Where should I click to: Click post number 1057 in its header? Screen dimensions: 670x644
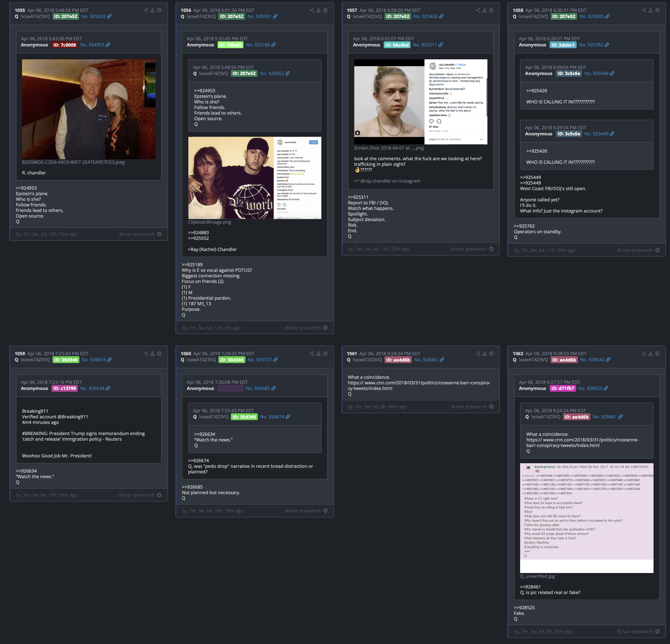point(352,10)
